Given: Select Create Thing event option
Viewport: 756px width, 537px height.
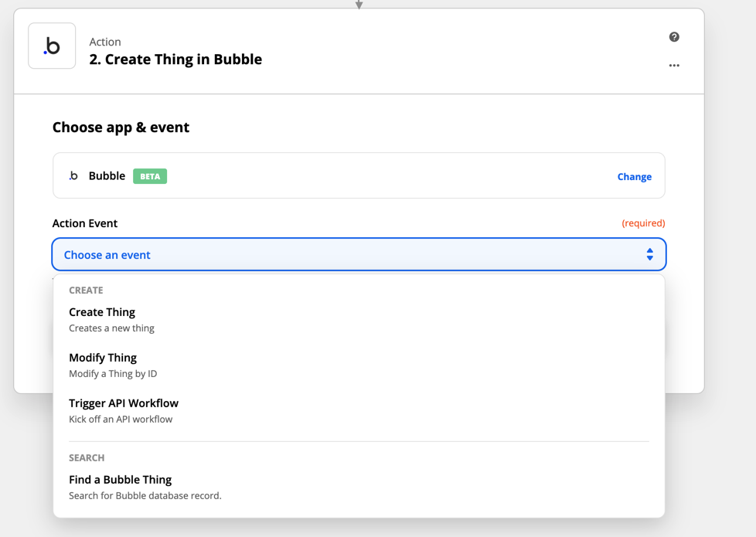Looking at the screenshot, I should tap(359, 320).
